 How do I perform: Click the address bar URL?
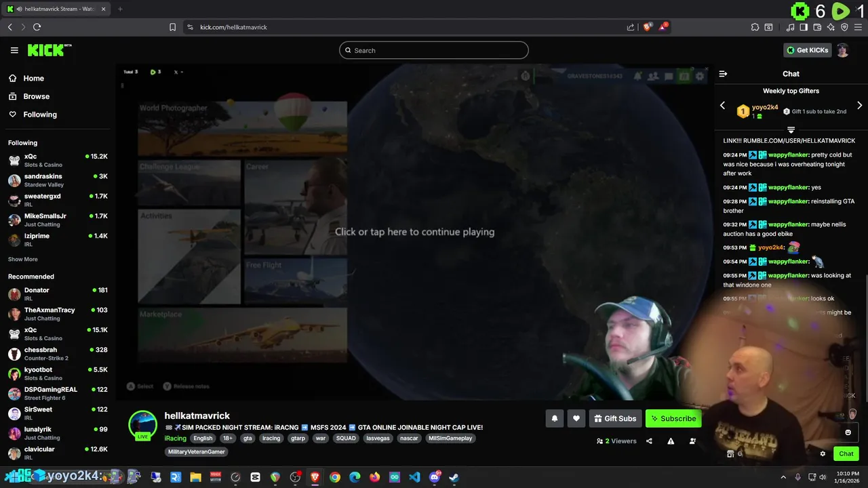tap(233, 27)
